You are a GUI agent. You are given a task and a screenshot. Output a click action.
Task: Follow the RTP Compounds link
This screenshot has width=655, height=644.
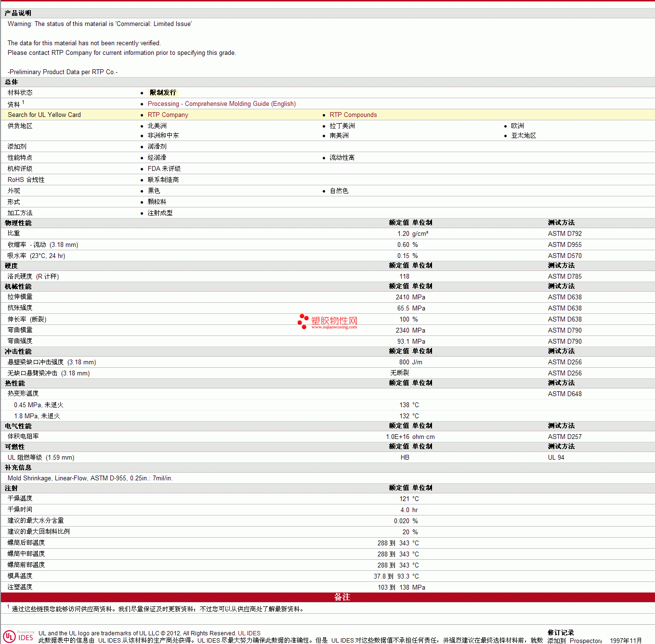pos(353,115)
